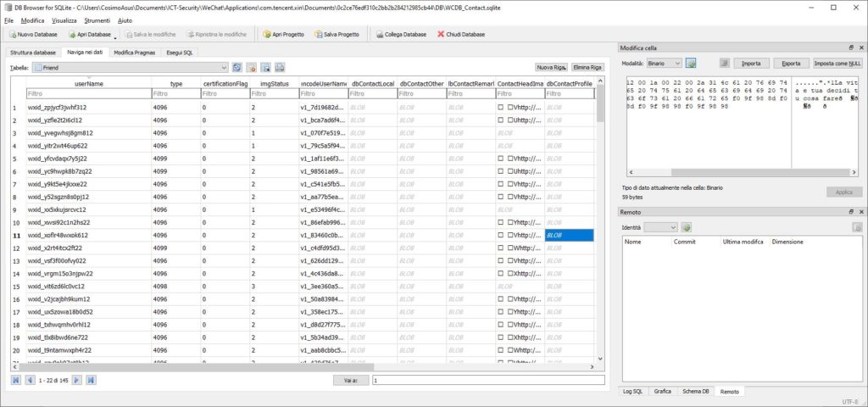Click Collega Database in the toolbar
Screen dimensions: 868x407
(x=401, y=34)
